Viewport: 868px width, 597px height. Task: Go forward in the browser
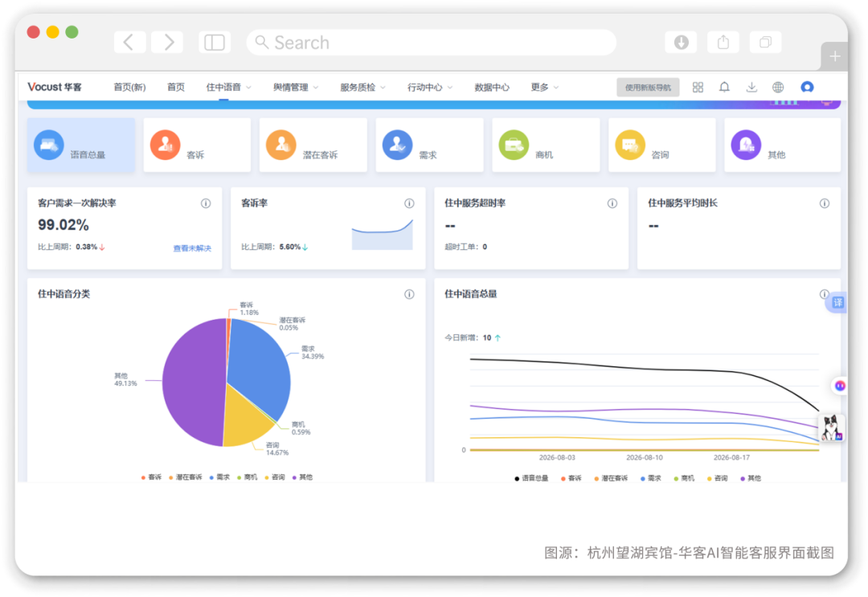click(x=167, y=42)
